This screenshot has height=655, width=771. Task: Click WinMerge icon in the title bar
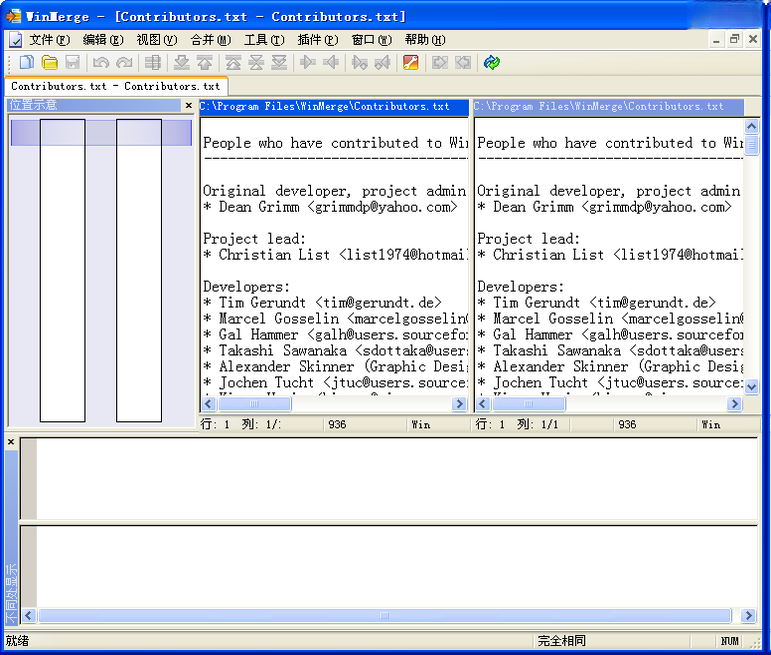coord(13,16)
